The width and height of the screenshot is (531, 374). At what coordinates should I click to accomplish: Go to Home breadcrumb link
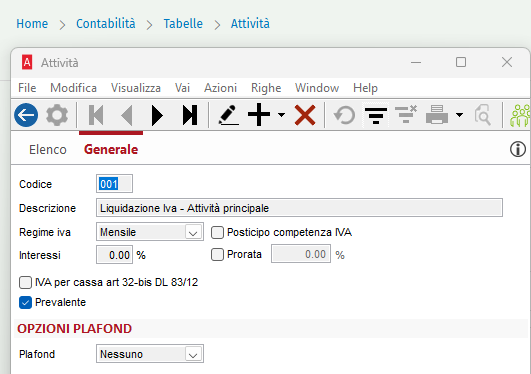pos(32,24)
